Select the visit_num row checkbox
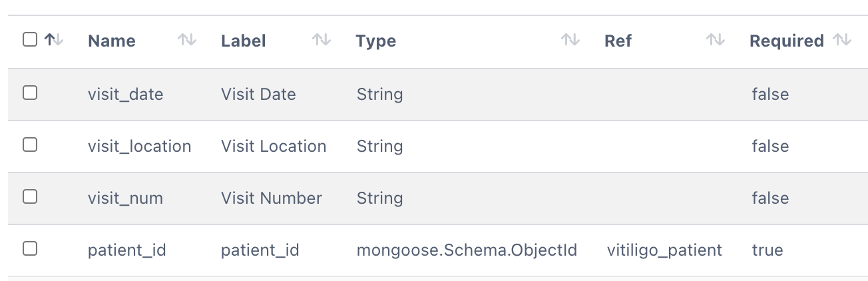 (x=30, y=197)
